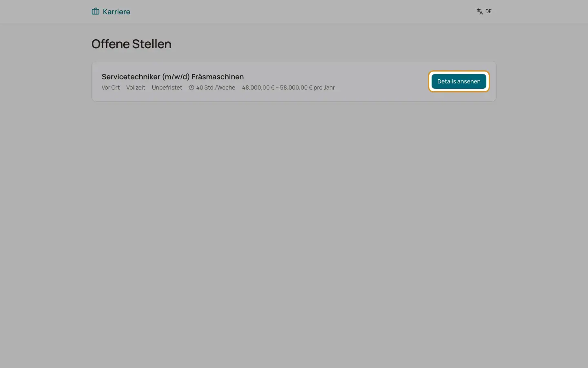Click the Offene Stellen heading
Image resolution: width=588 pixels, height=368 pixels.
(131, 44)
